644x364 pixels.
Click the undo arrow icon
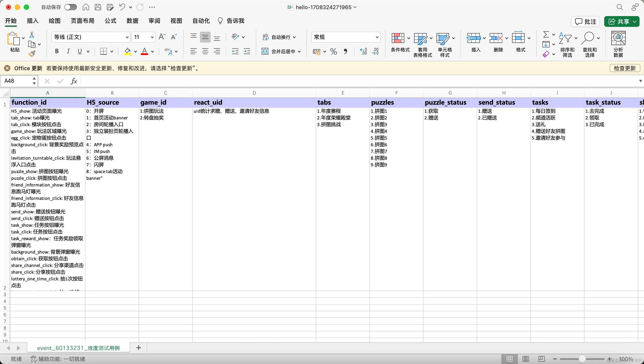[x=122, y=7]
